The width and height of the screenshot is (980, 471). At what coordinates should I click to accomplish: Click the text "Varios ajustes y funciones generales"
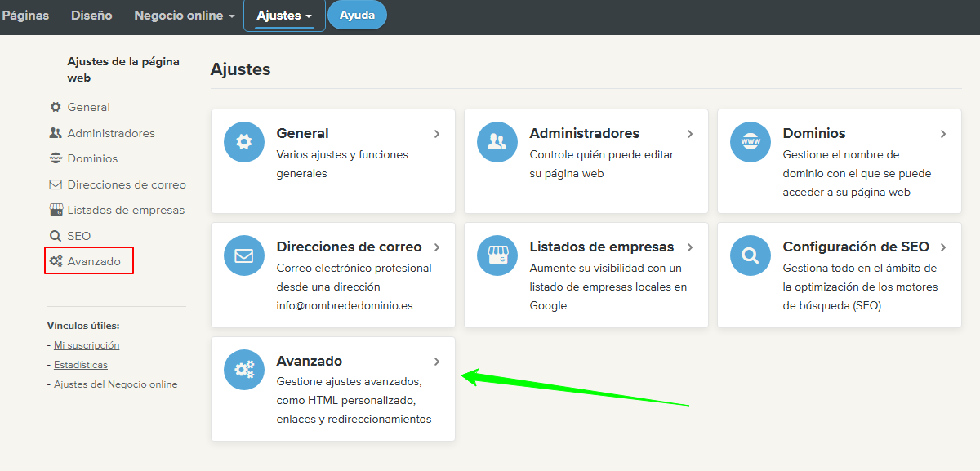342,164
